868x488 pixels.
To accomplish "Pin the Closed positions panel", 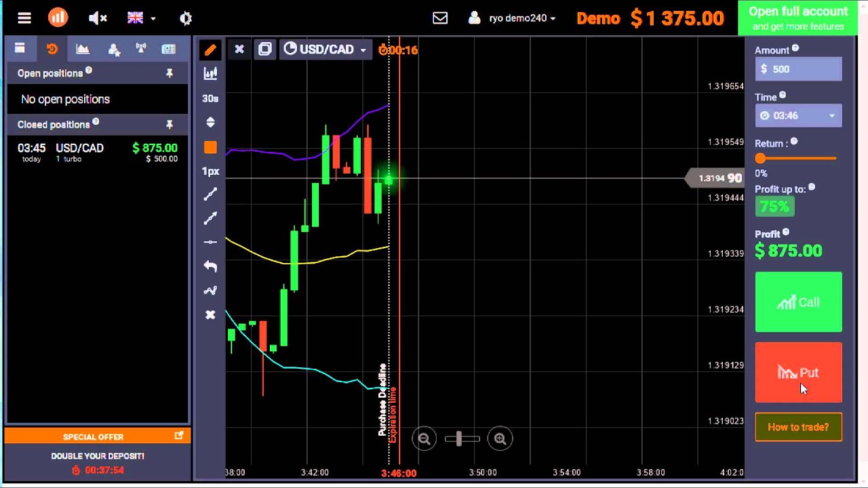I will [170, 125].
